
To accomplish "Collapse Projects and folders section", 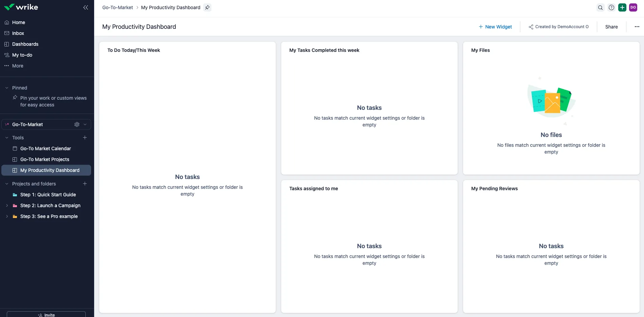I will pos(7,184).
